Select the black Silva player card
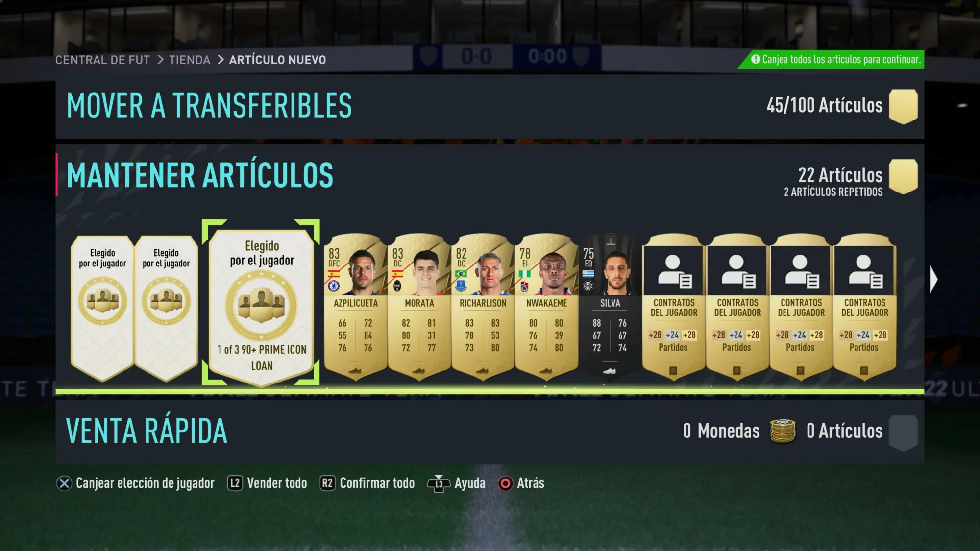Viewport: 980px width, 551px height. tap(610, 307)
